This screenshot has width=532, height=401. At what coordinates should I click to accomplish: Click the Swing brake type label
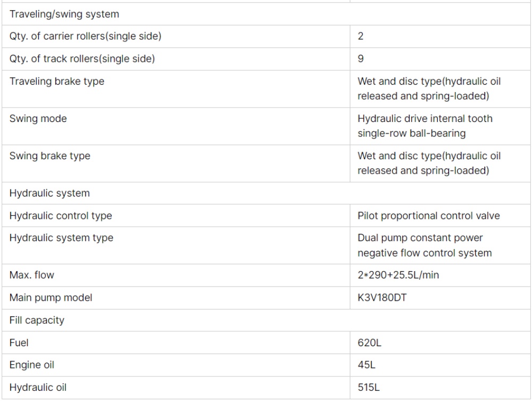point(50,156)
